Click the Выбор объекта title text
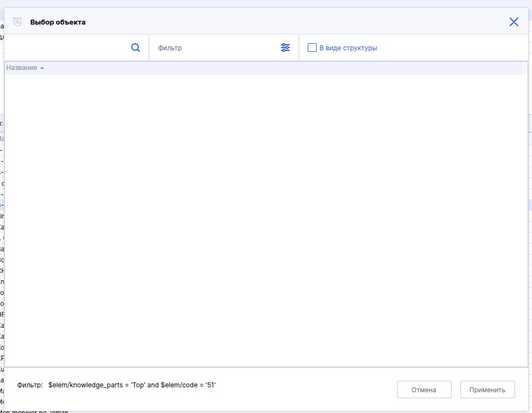The width and height of the screenshot is (532, 413). (x=58, y=22)
